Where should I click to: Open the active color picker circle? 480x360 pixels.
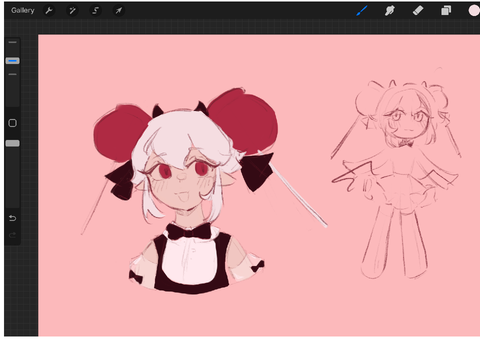tap(474, 11)
